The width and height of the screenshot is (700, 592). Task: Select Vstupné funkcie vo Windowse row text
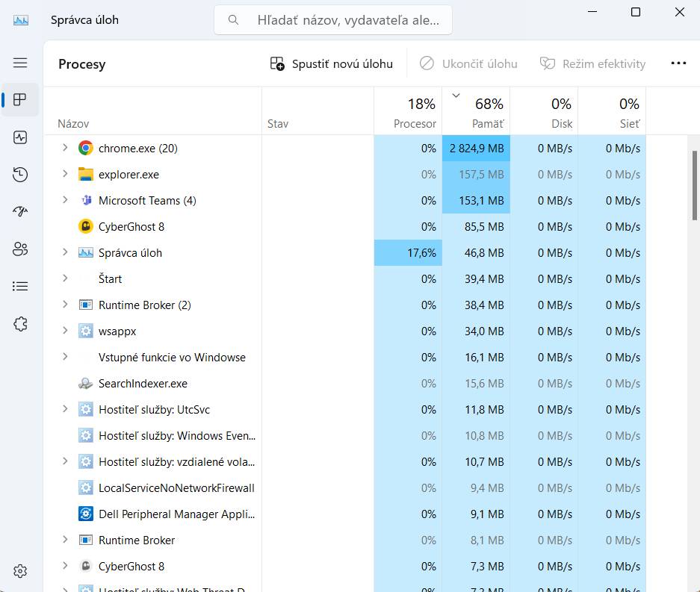(x=172, y=358)
